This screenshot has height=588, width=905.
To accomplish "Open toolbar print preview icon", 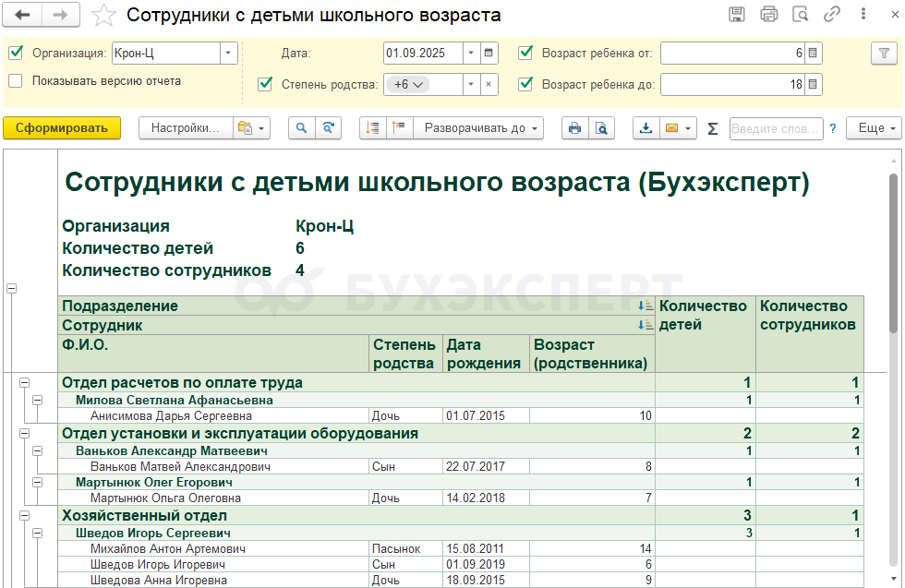I will [601, 128].
